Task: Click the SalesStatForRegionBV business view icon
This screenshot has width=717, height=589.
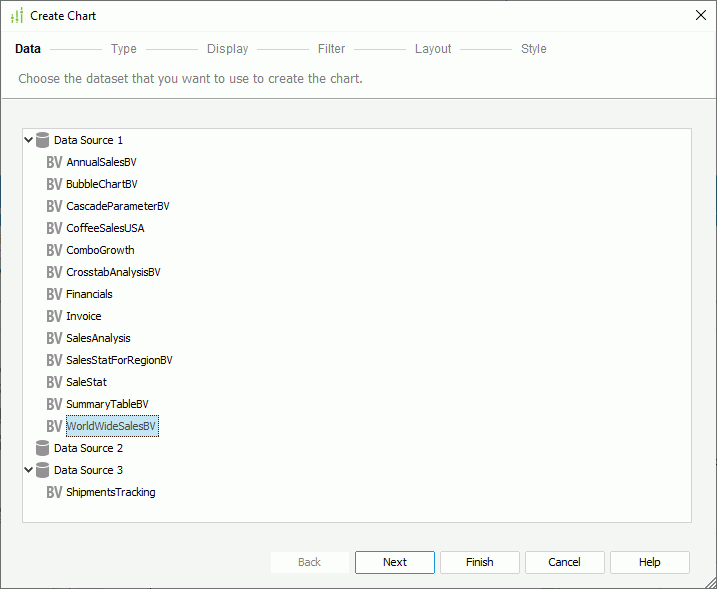Action: pyautogui.click(x=54, y=360)
